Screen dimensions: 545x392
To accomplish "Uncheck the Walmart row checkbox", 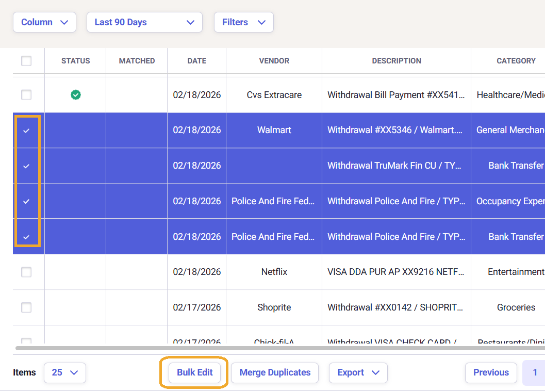I will point(26,130).
